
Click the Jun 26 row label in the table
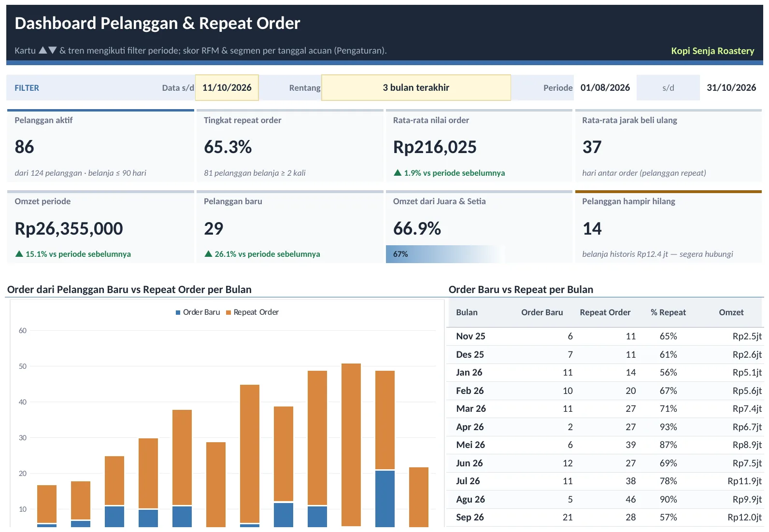pyautogui.click(x=470, y=463)
